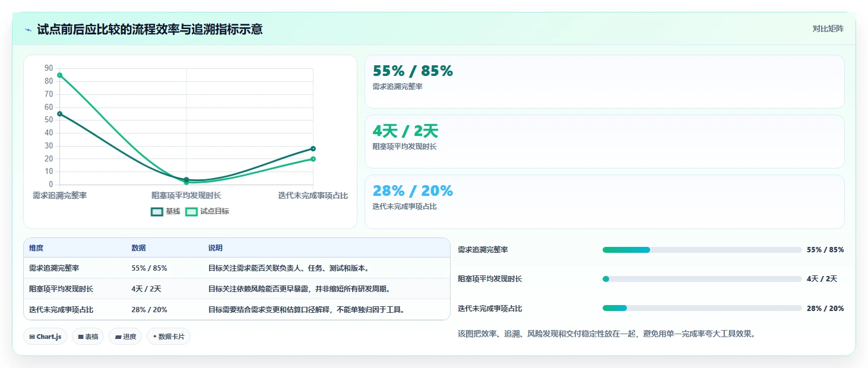
Task: Click the description starting 目标需要结合需求变更
Action: (x=307, y=310)
